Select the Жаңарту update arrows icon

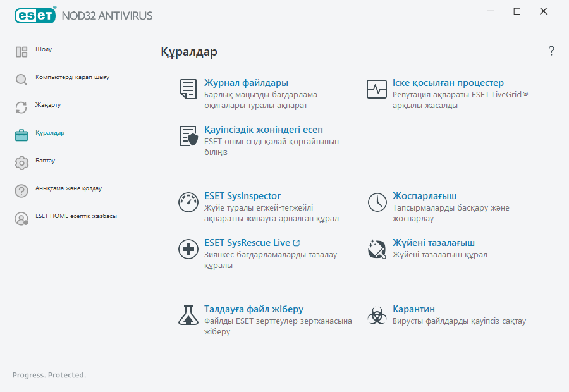(x=21, y=106)
